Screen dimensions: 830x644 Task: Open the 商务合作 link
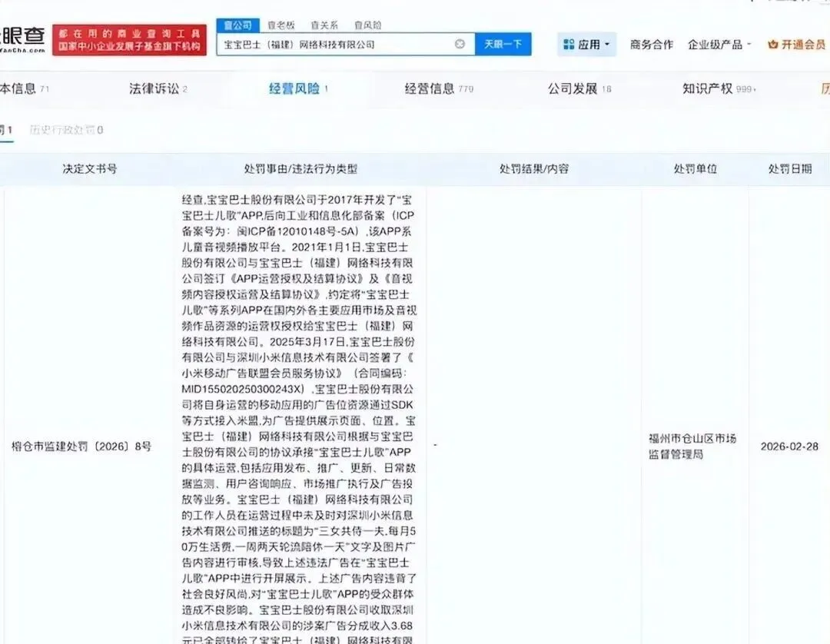[x=652, y=45]
